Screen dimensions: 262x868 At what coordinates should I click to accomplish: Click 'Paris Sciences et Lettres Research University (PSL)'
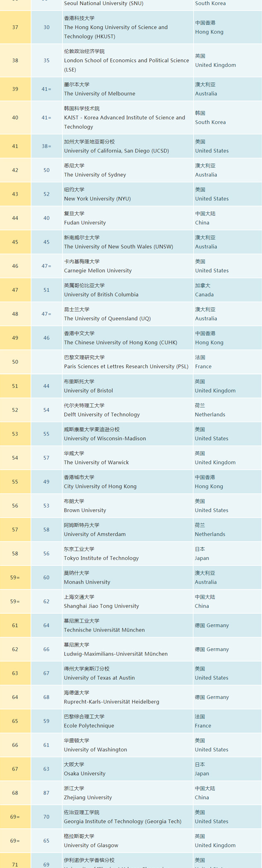point(126,367)
